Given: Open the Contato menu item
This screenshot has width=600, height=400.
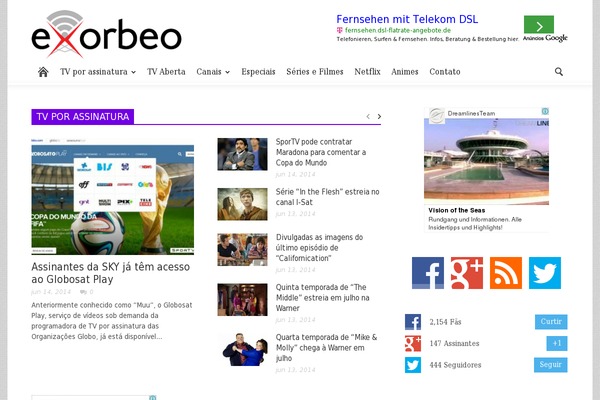Looking at the screenshot, I should pos(445,72).
